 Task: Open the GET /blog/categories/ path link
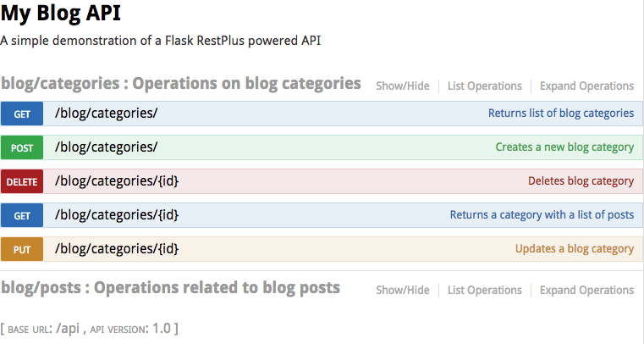click(106, 114)
